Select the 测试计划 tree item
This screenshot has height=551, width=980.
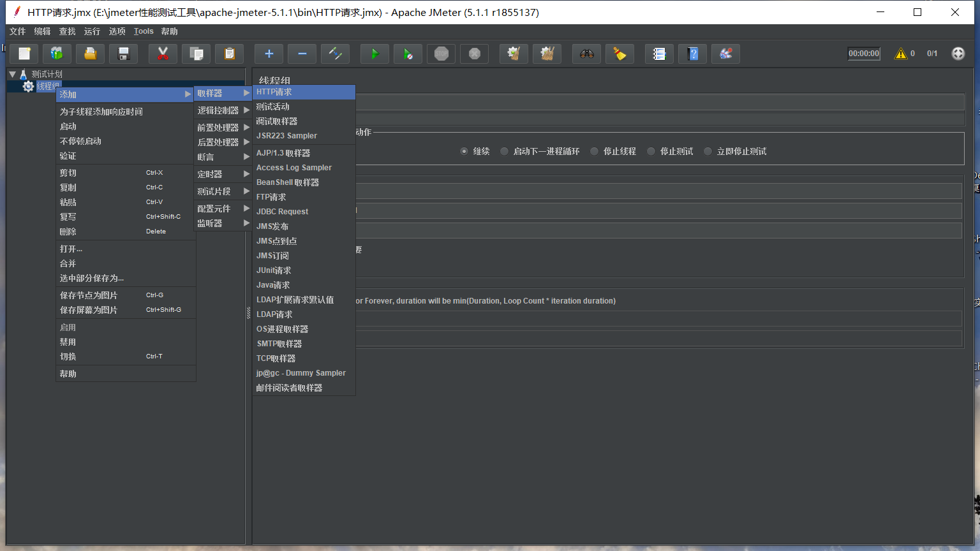click(47, 74)
